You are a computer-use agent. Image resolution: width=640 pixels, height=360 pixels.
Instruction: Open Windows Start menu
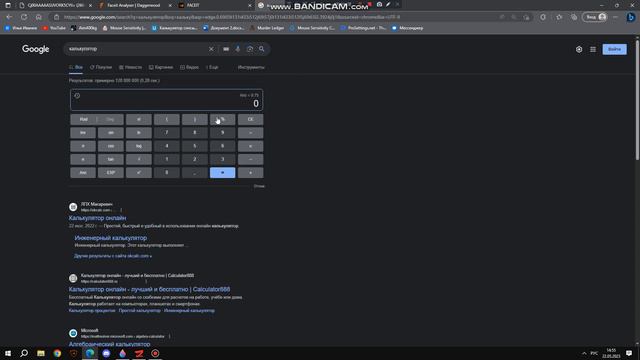[x=8, y=353]
